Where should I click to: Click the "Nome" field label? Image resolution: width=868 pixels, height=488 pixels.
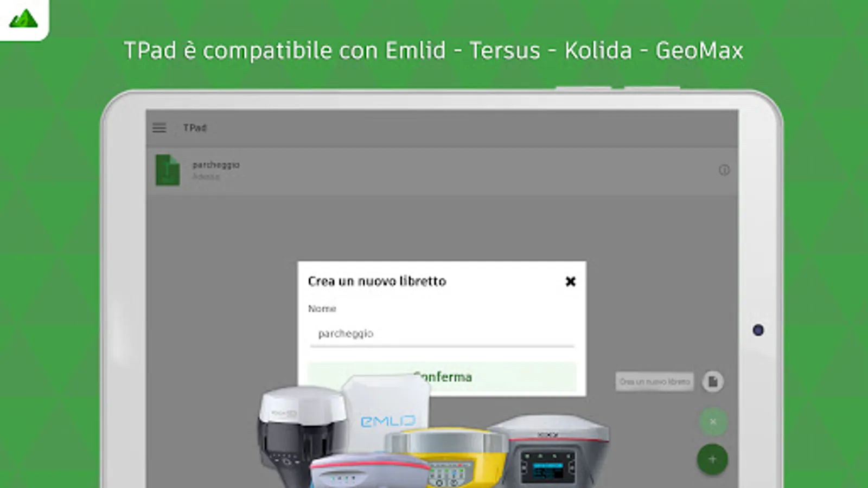(x=322, y=309)
